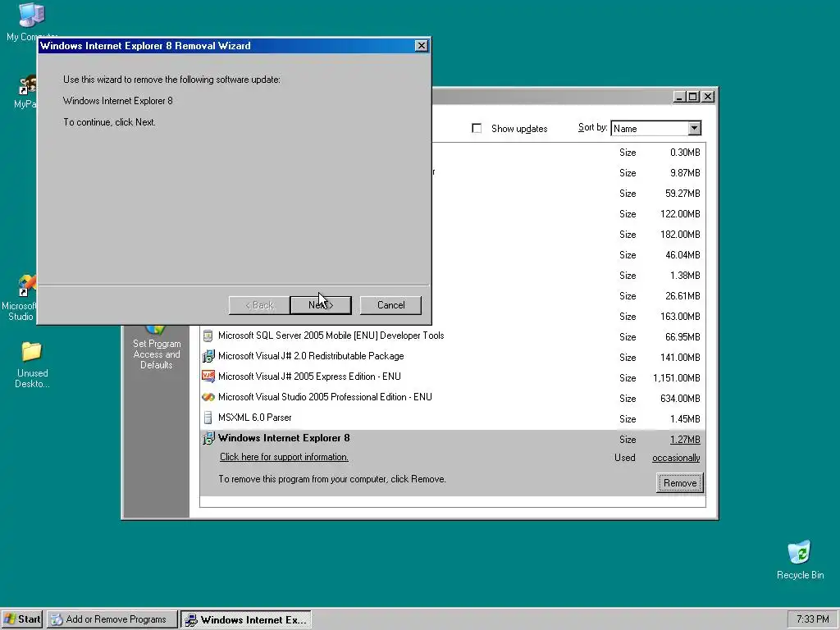
Task: Click the 1,151.00MB size value
Action: click(676, 378)
